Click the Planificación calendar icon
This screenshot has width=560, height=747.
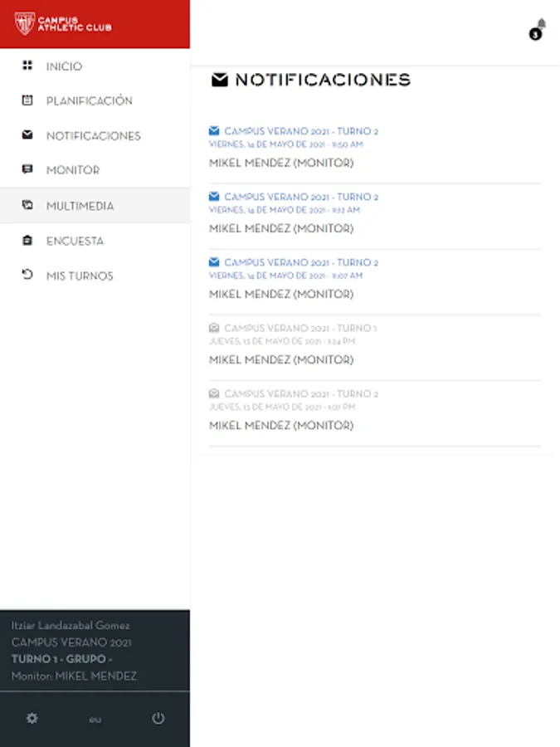[27, 100]
